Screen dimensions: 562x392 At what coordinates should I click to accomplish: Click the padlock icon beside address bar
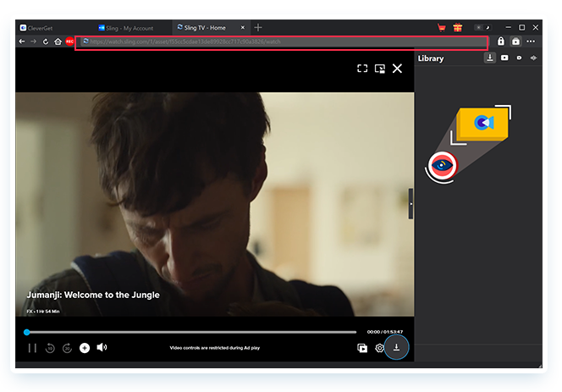point(501,41)
